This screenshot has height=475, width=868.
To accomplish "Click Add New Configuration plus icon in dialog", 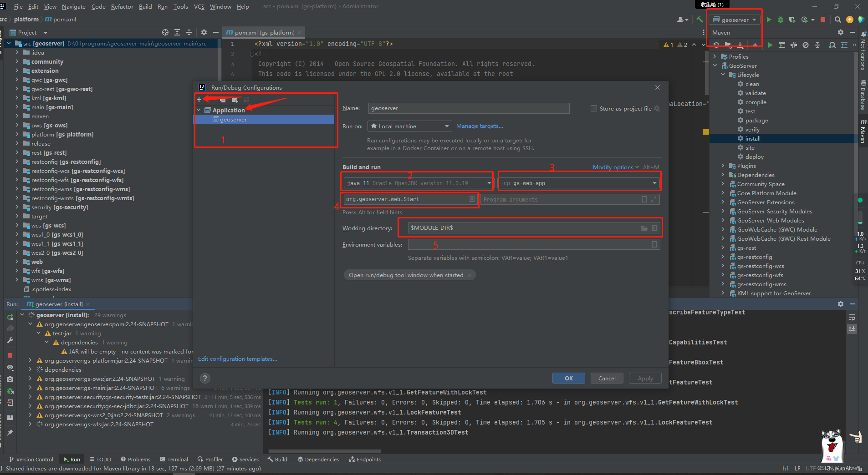I will click(199, 100).
